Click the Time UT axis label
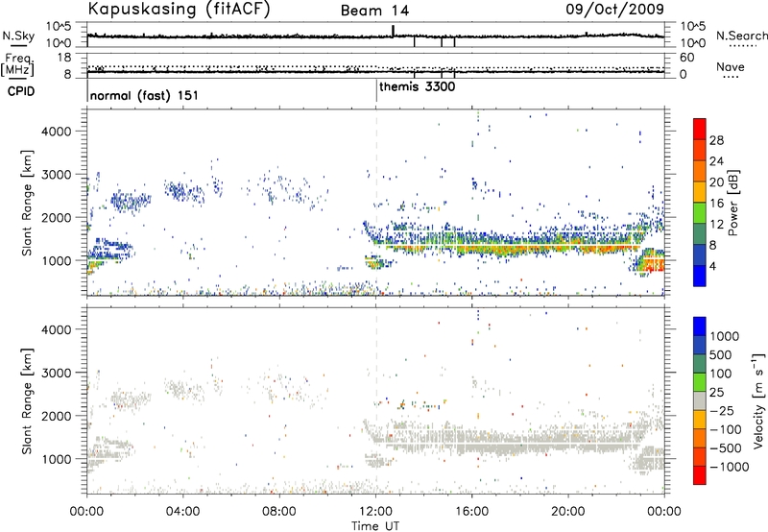The width and height of the screenshot is (768, 532). (375, 526)
